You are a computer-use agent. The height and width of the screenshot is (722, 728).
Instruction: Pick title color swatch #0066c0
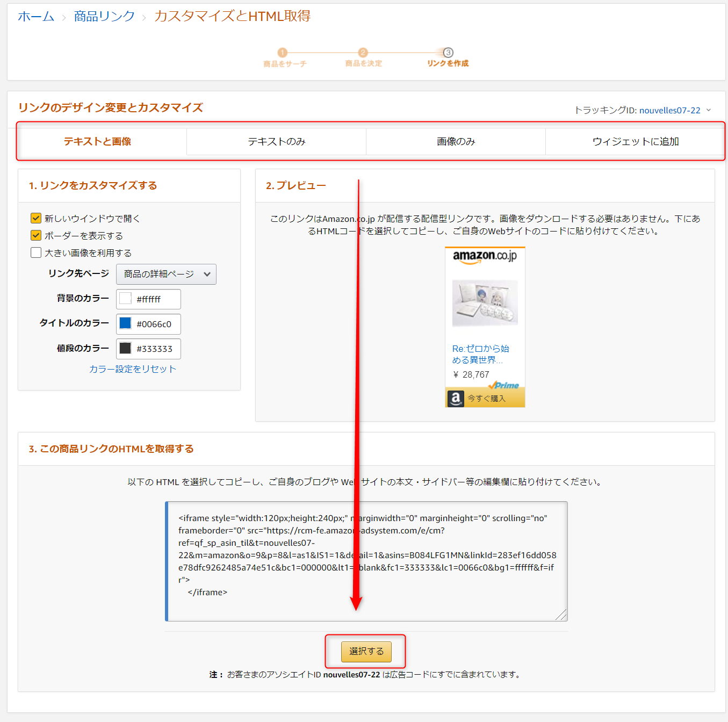pos(125,323)
